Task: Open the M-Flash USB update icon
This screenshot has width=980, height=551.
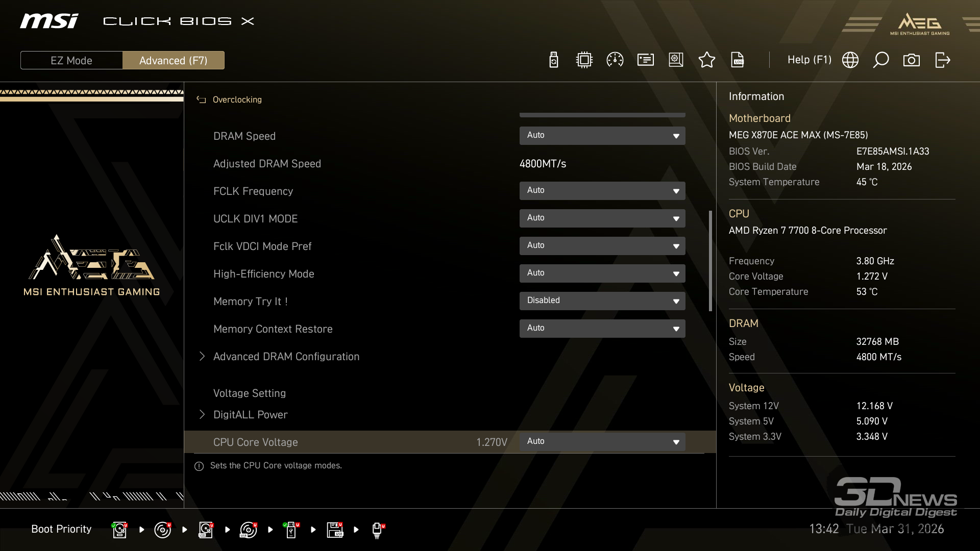Action: (553, 60)
